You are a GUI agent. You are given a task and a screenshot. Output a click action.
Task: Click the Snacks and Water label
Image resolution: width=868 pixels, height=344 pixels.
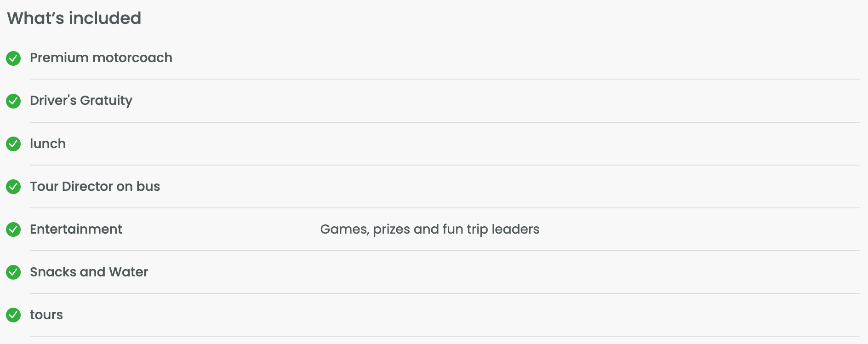[x=89, y=272]
